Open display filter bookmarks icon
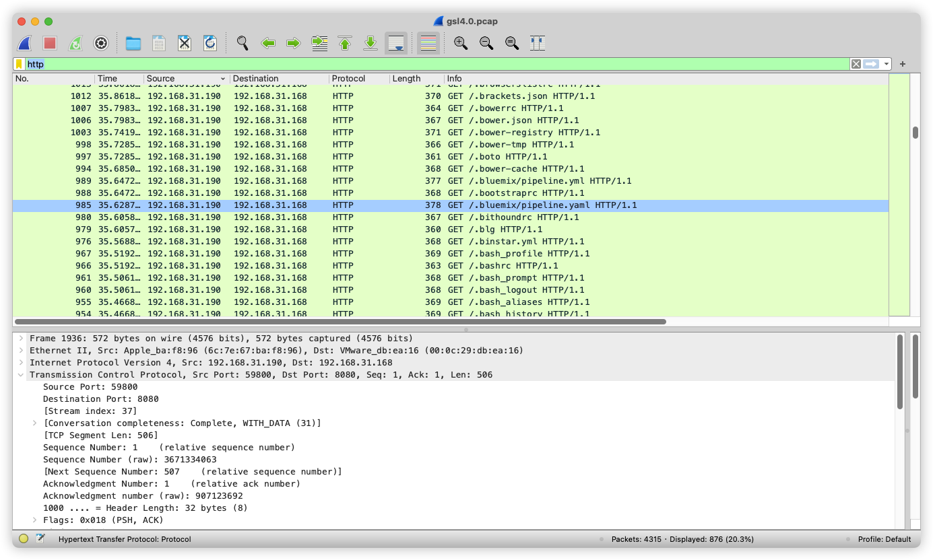 coord(20,64)
